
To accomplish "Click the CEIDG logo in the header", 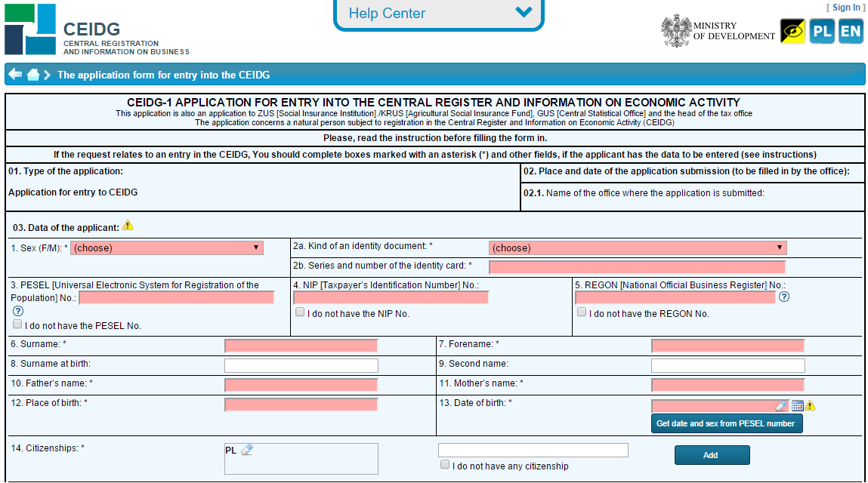I will [97, 29].
